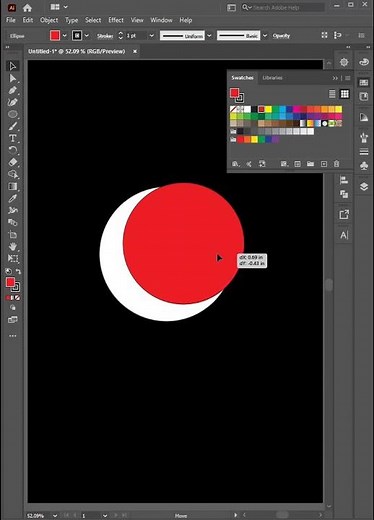Click the vertical scrollbar thumb
The image size is (374, 520).
[x=329, y=284]
